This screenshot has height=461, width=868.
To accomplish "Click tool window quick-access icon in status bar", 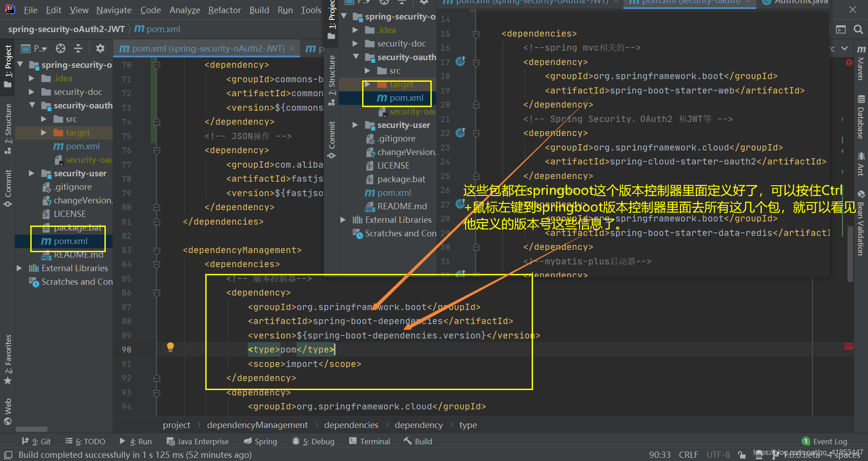I will pyautogui.click(x=8, y=455).
